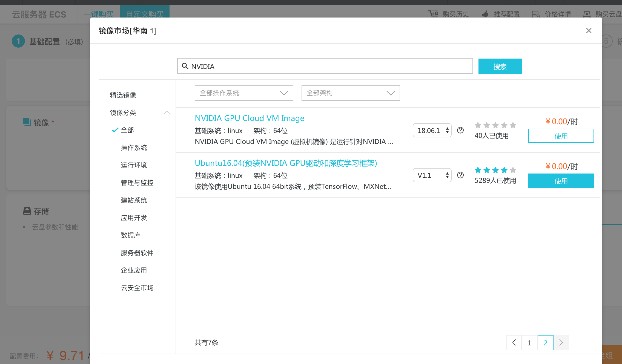
Task: Select the 建站系统 category
Action: pos(134,200)
